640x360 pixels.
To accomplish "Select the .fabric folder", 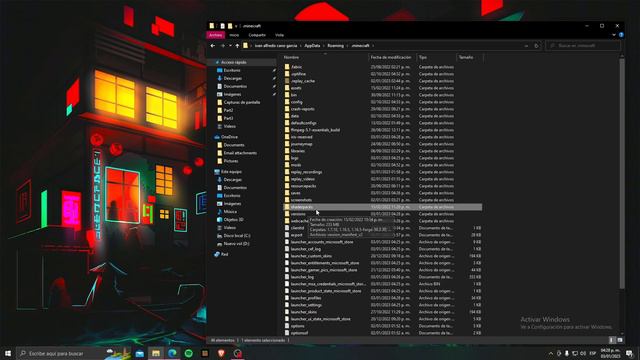I will 296,67.
